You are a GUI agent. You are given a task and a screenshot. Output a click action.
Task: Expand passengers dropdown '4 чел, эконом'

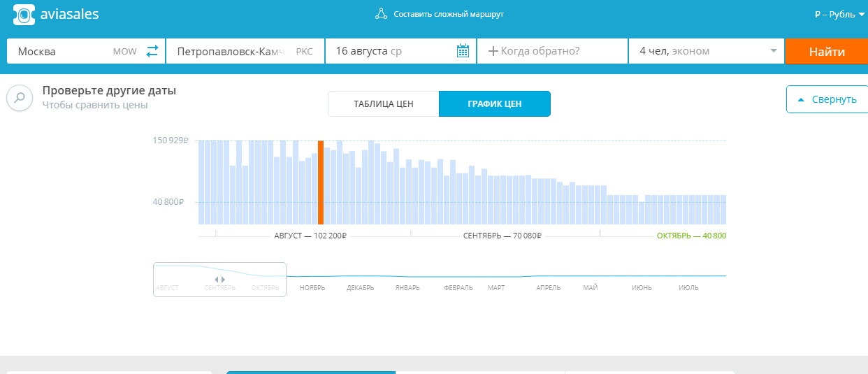point(706,51)
